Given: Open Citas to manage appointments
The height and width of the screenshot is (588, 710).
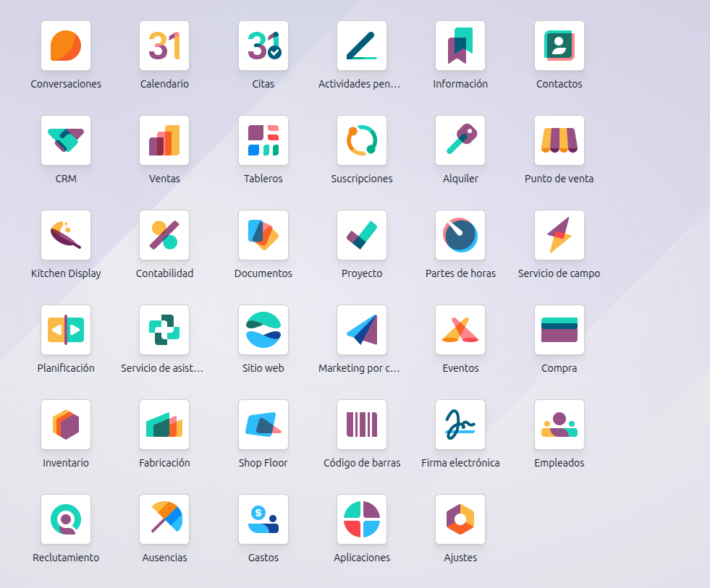Looking at the screenshot, I should (x=263, y=45).
